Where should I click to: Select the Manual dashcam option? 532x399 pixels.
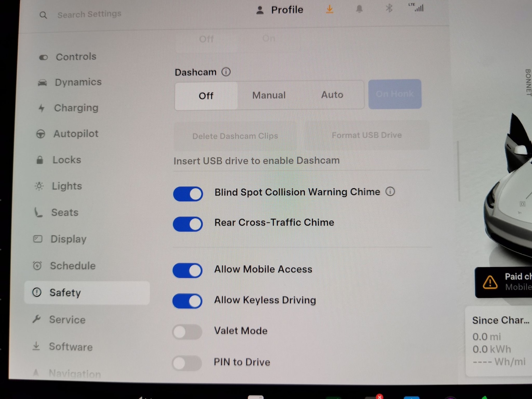(x=269, y=95)
